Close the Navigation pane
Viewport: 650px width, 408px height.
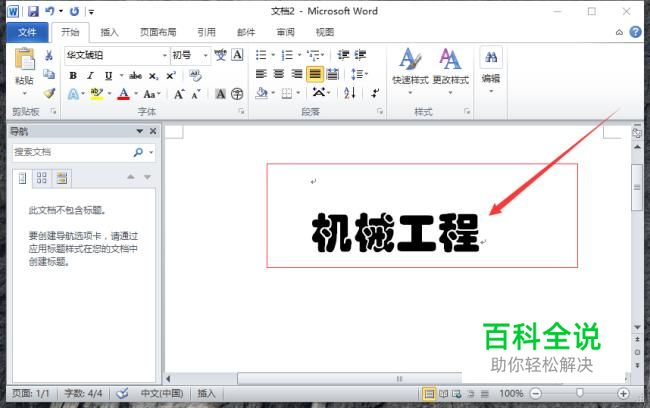tap(153, 131)
